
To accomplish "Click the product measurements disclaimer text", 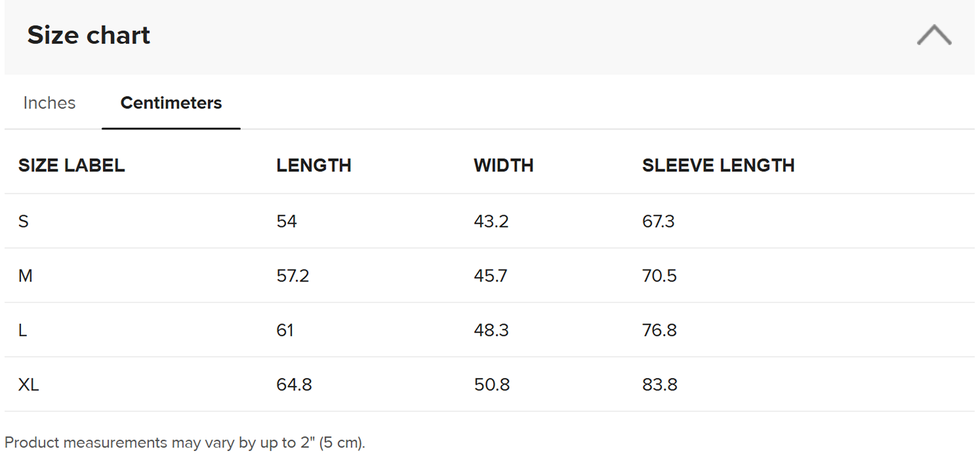I will click(x=184, y=443).
